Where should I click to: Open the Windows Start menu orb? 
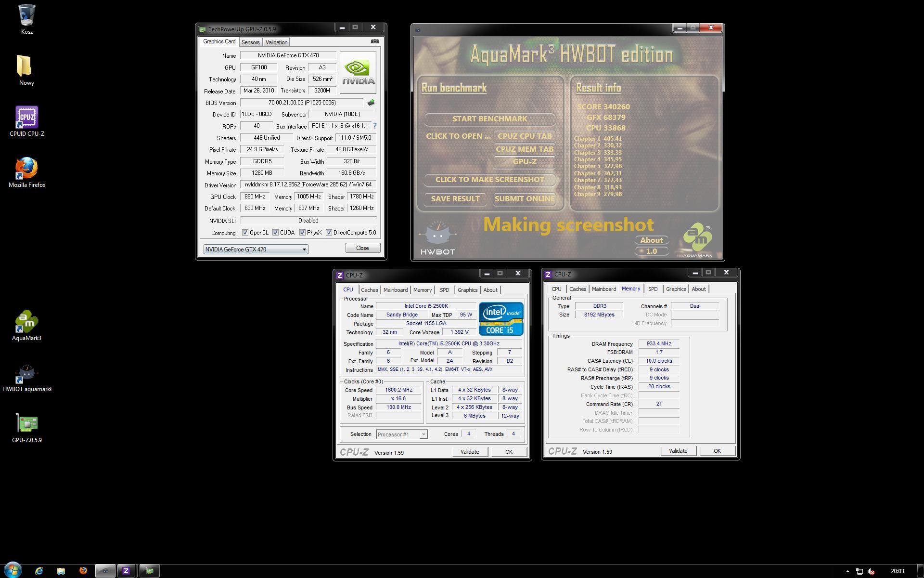pos(13,571)
